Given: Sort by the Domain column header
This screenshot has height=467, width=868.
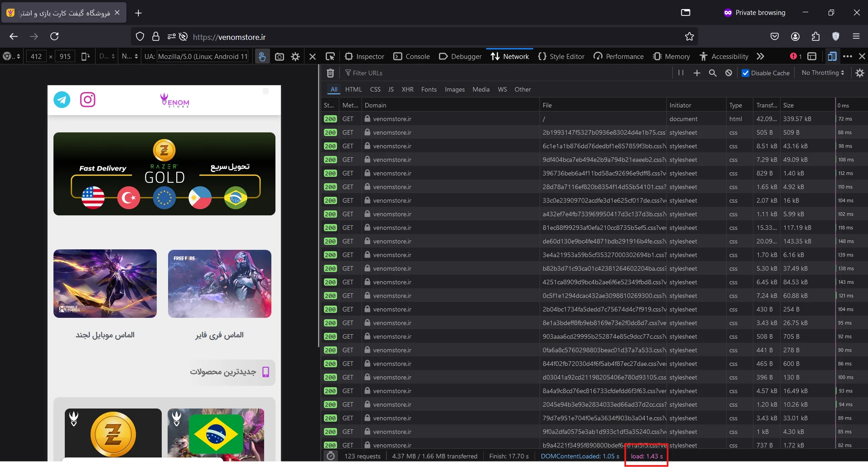Looking at the screenshot, I should click(451, 105).
